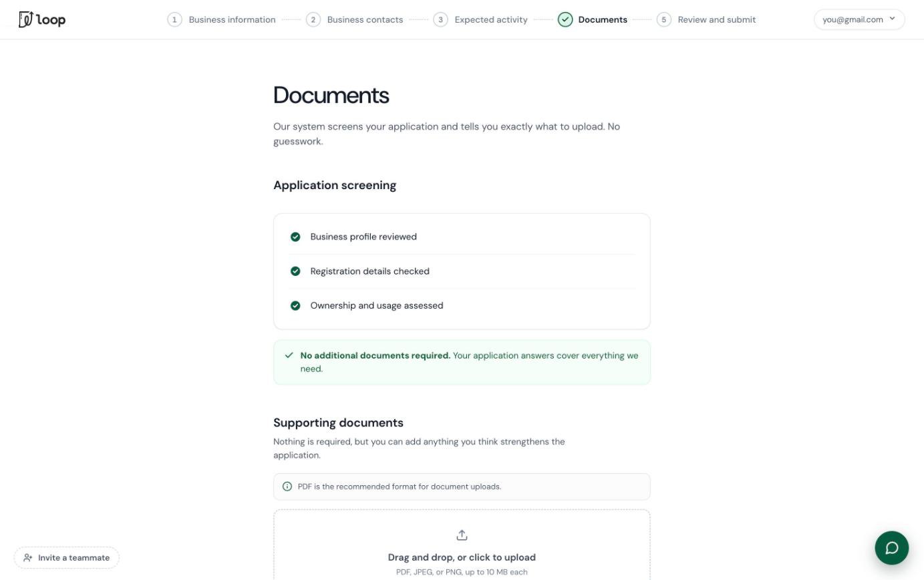The image size is (924, 580).
Task: Click 'No additional documents required.' text
Action: click(x=375, y=355)
